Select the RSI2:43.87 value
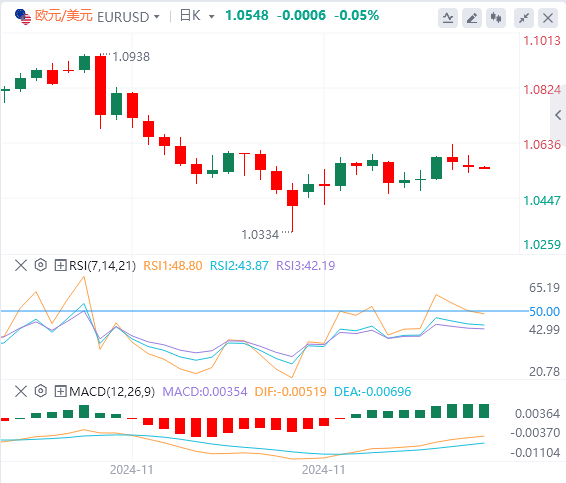 pos(239,266)
